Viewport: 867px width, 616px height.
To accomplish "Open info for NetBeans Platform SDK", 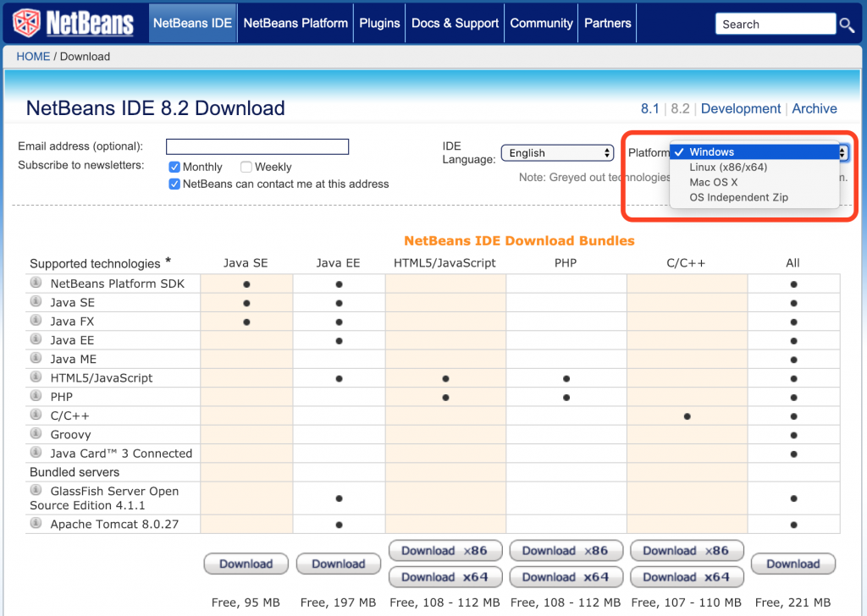I will [35, 283].
